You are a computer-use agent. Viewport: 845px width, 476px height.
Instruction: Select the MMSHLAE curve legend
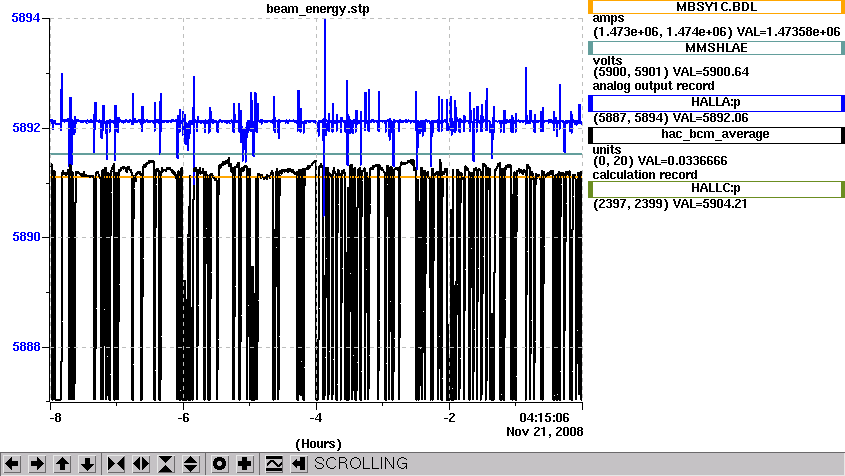[x=716, y=48]
